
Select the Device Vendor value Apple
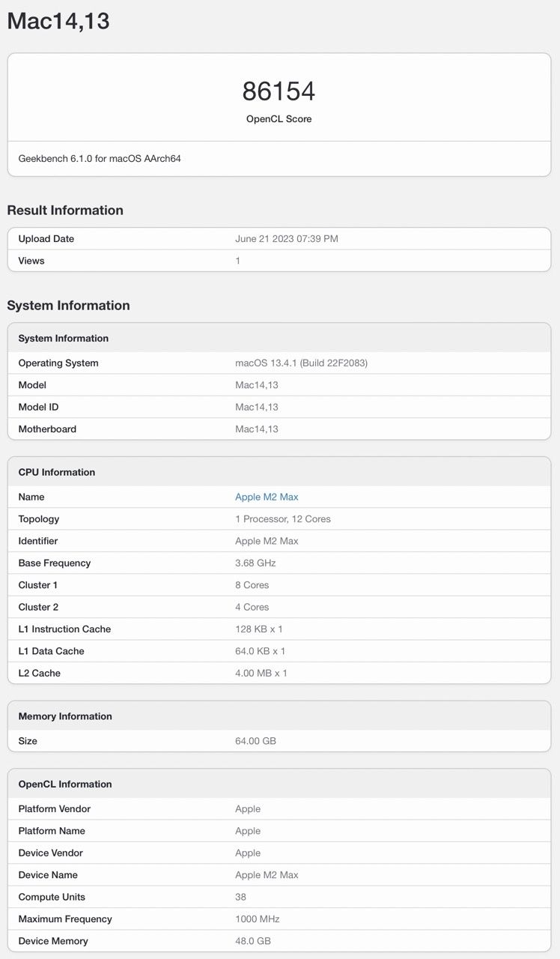[x=248, y=853]
